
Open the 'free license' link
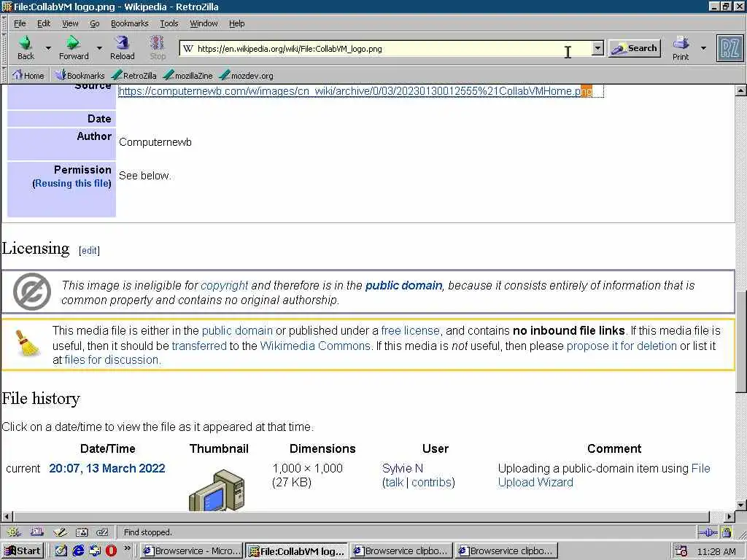tap(410, 330)
